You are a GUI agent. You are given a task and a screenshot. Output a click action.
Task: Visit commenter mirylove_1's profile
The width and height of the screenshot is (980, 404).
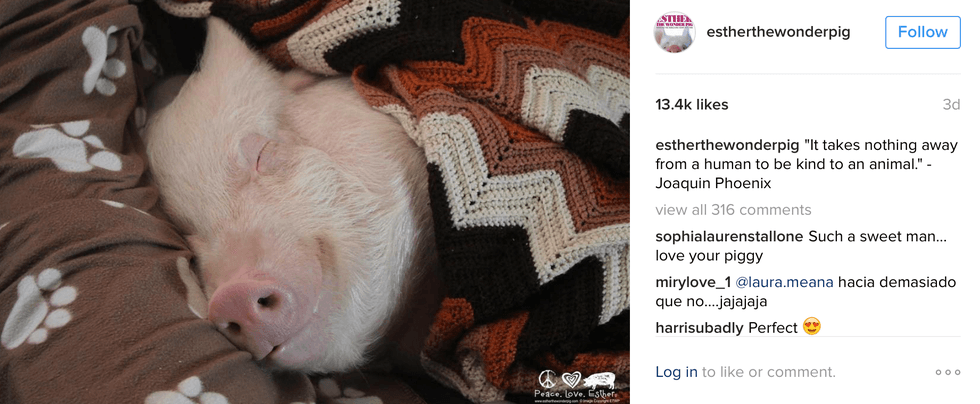pos(691,282)
